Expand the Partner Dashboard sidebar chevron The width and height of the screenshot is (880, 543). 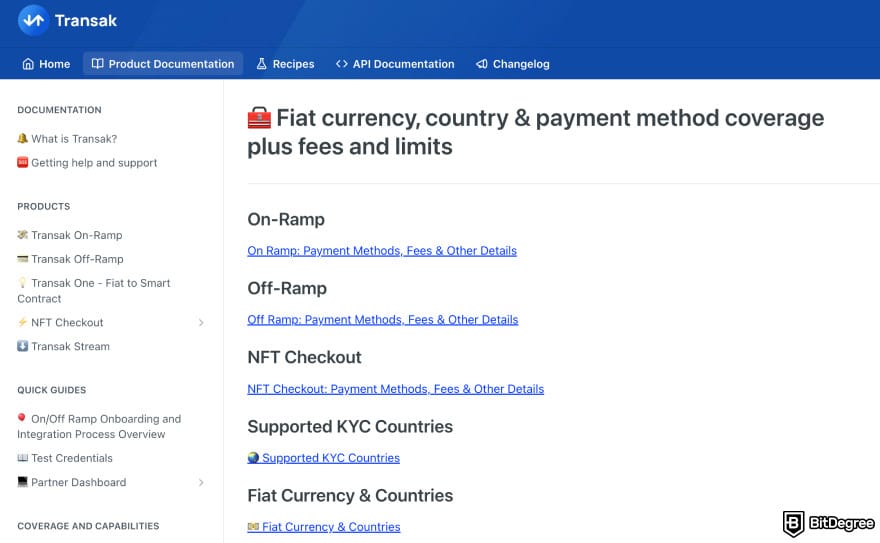[201, 482]
